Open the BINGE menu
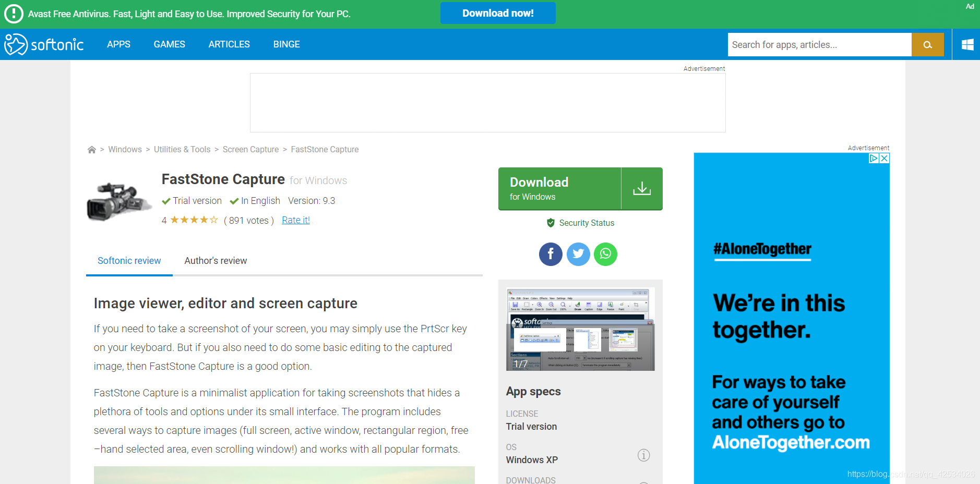Viewport: 980px width, 484px height. pyautogui.click(x=286, y=44)
